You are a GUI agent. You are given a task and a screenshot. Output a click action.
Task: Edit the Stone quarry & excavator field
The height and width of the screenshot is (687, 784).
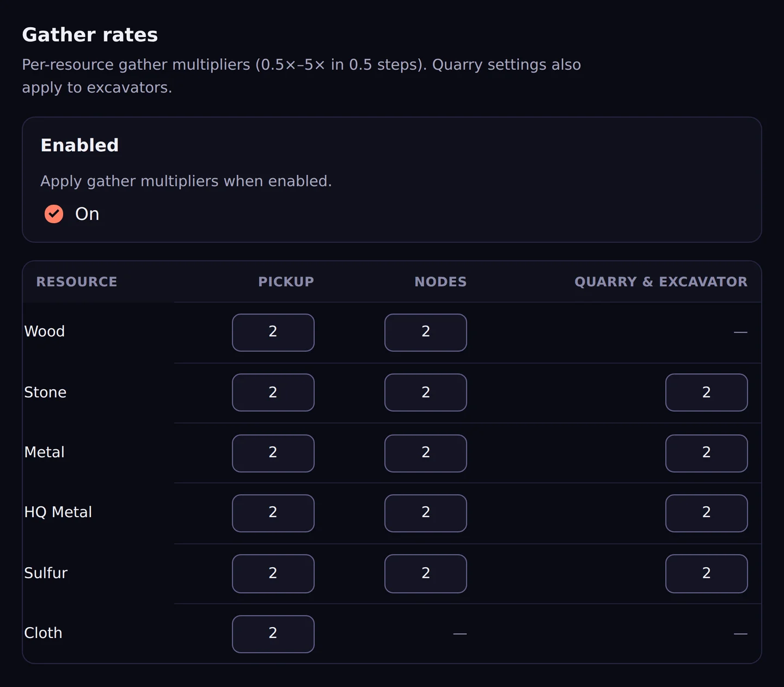[x=707, y=392]
